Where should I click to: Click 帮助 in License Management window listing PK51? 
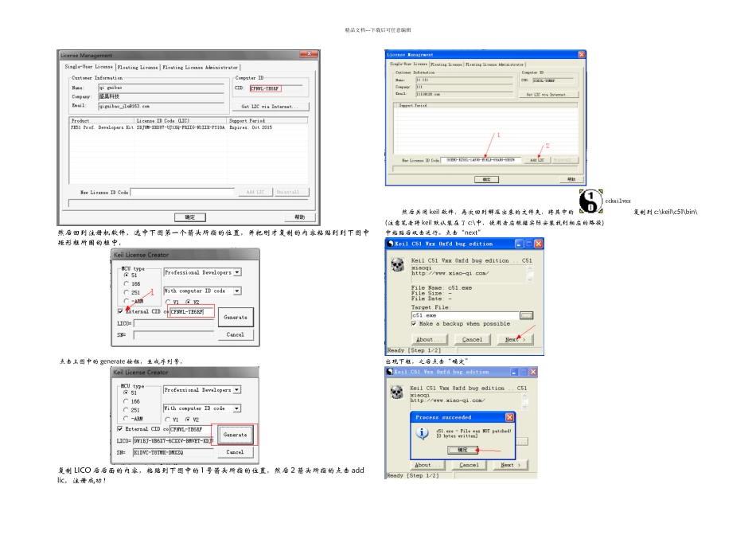click(300, 217)
